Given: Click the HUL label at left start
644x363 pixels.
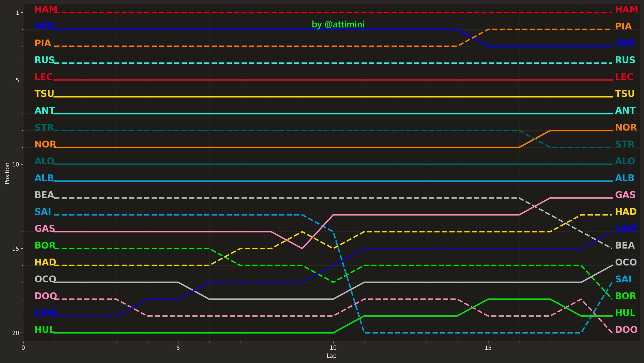Looking at the screenshot, I should (44, 329).
